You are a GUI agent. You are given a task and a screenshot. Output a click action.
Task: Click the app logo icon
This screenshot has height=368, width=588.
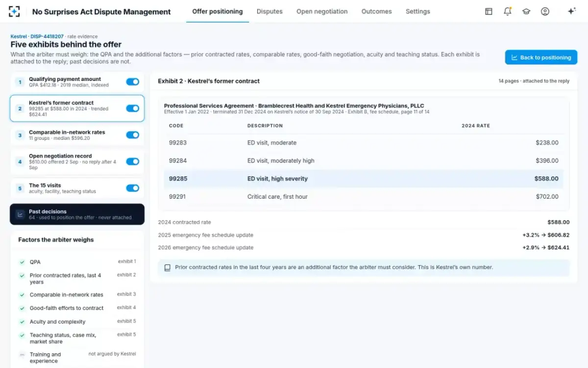[14, 11]
